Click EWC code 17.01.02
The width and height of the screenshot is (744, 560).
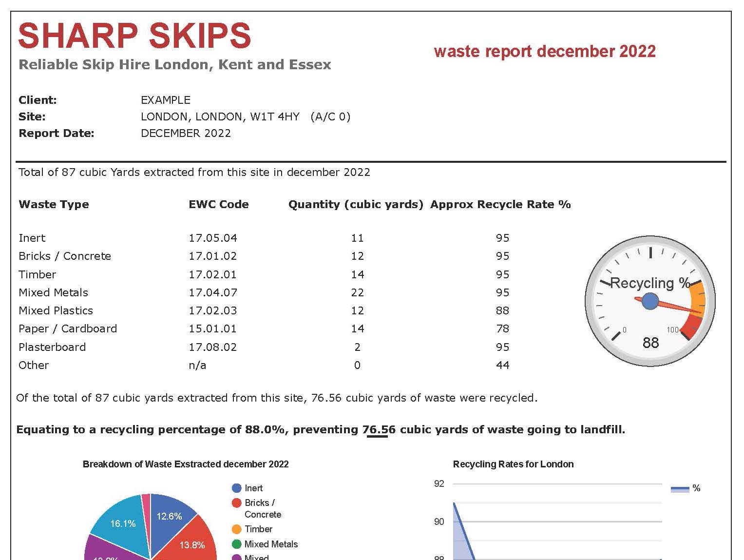213,256
